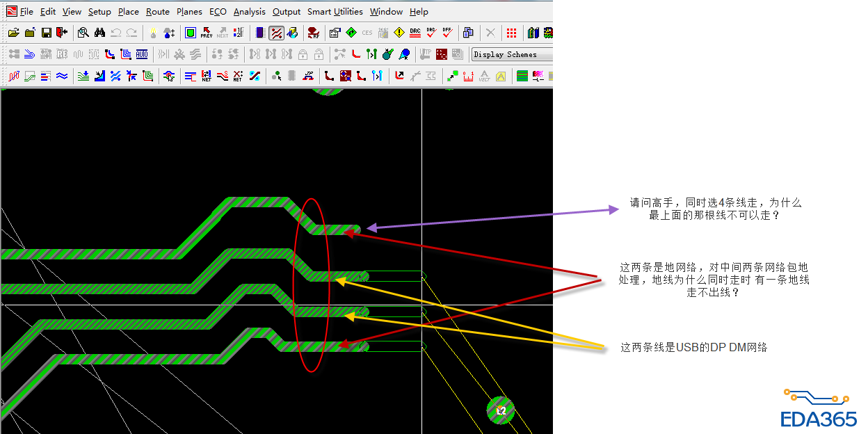Toggle the Route mode button

[276, 33]
